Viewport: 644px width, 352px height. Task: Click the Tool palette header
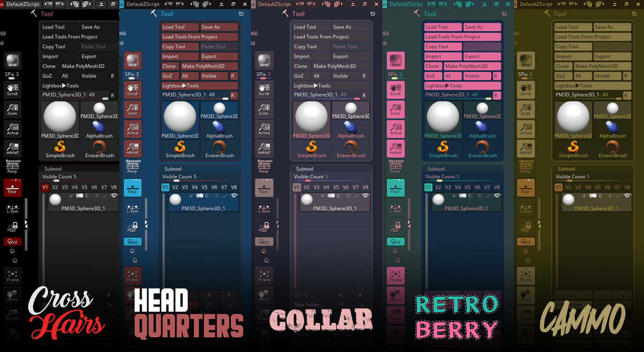[47, 14]
